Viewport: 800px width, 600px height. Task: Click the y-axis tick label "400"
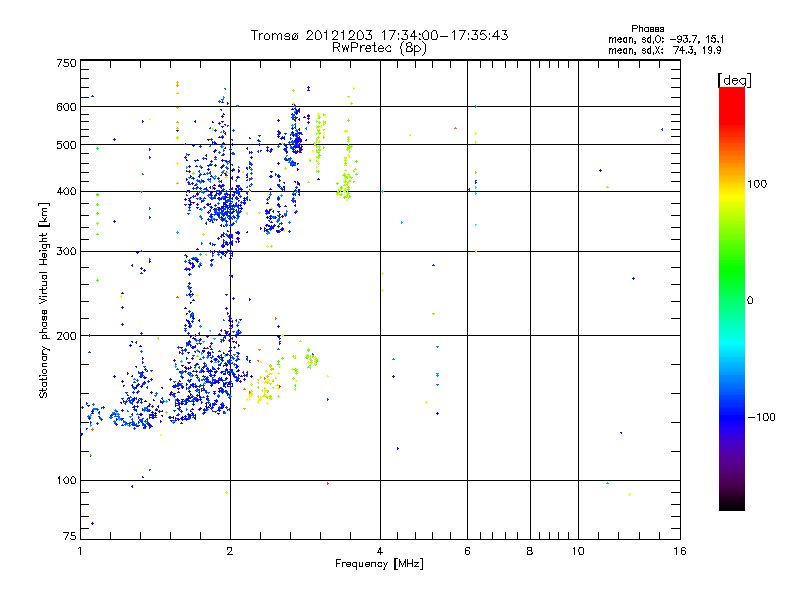pos(66,192)
